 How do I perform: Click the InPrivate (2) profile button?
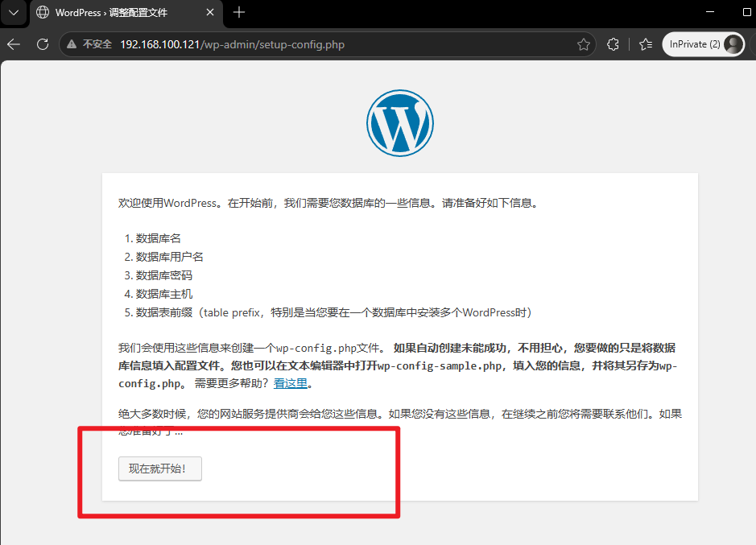click(704, 44)
